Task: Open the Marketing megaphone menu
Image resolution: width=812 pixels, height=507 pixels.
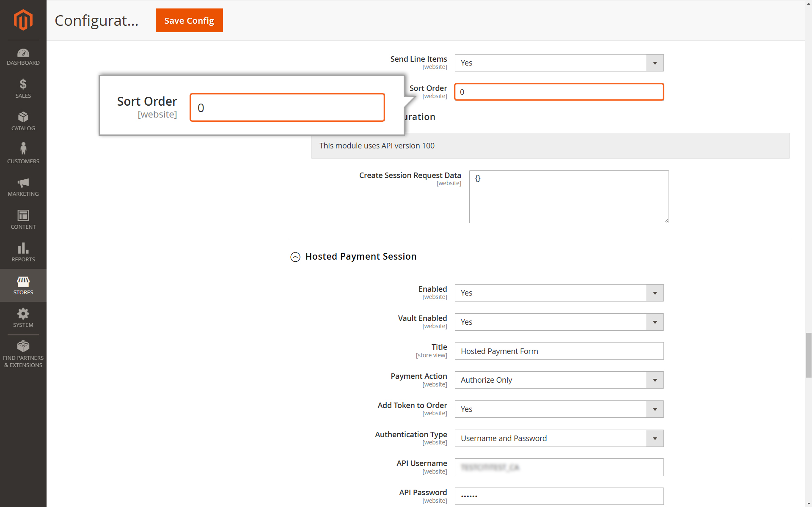Action: tap(23, 187)
